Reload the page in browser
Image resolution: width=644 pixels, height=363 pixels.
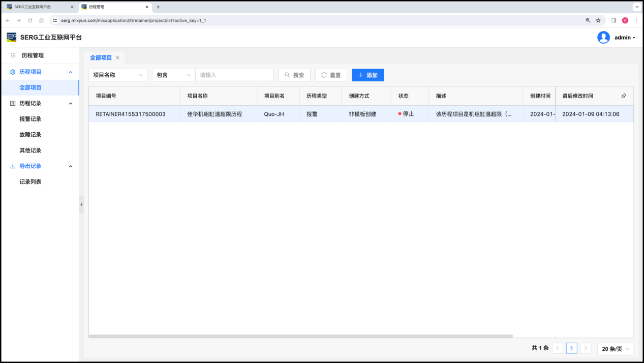(30, 20)
